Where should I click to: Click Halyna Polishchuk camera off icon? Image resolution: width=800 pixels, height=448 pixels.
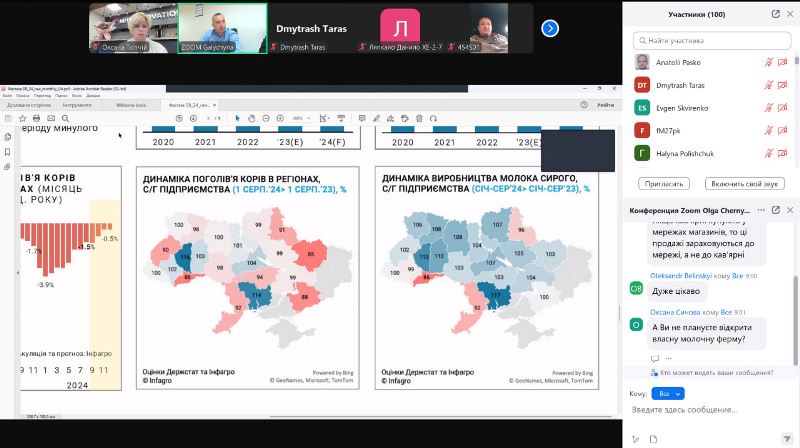click(x=783, y=153)
